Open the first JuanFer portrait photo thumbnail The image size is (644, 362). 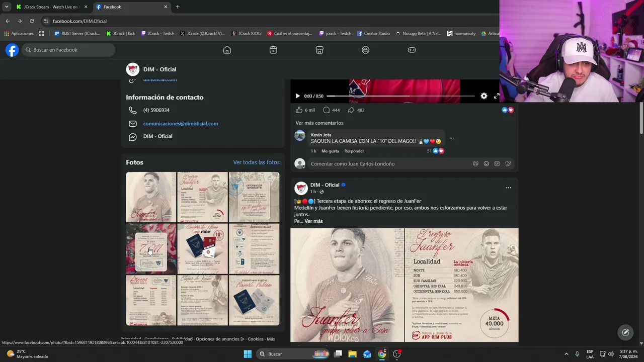[151, 197]
